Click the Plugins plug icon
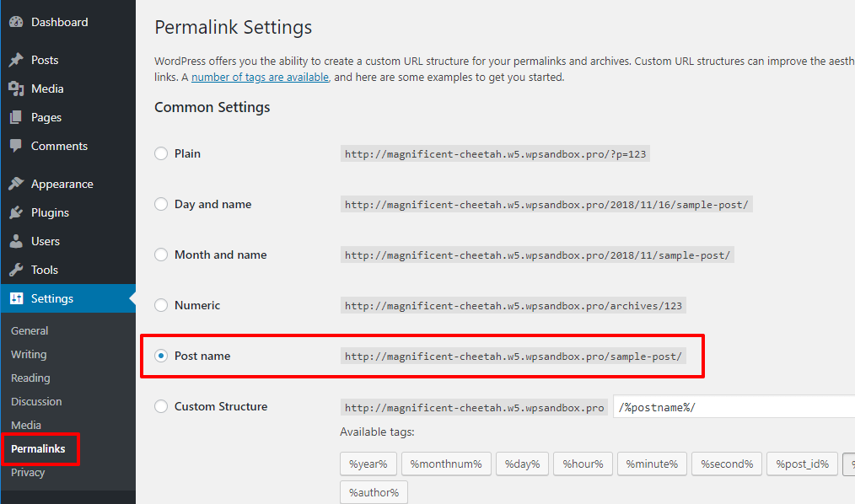This screenshot has height=504, width=855. [16, 212]
